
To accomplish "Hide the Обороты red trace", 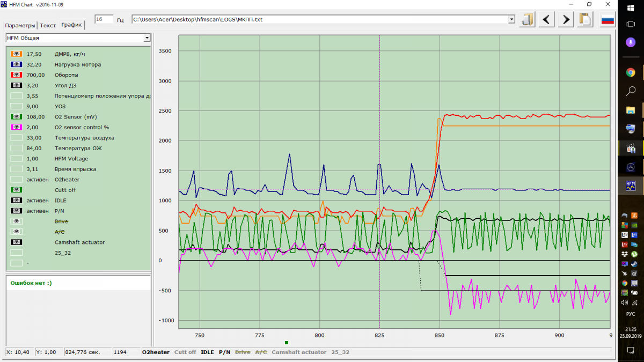I will (x=16, y=75).
